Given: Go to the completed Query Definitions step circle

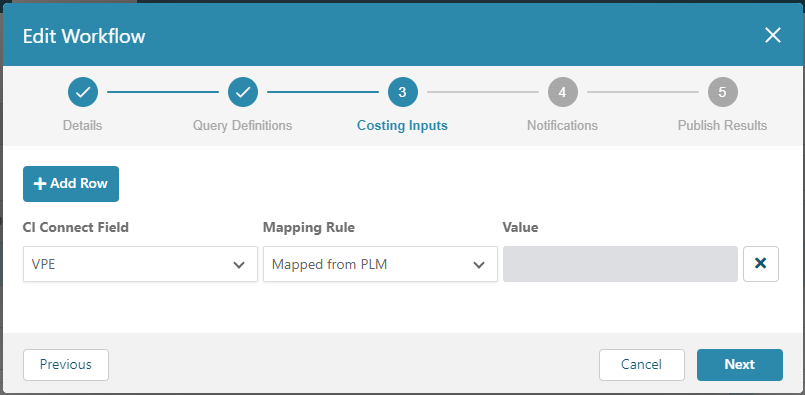Looking at the screenshot, I should (243, 92).
